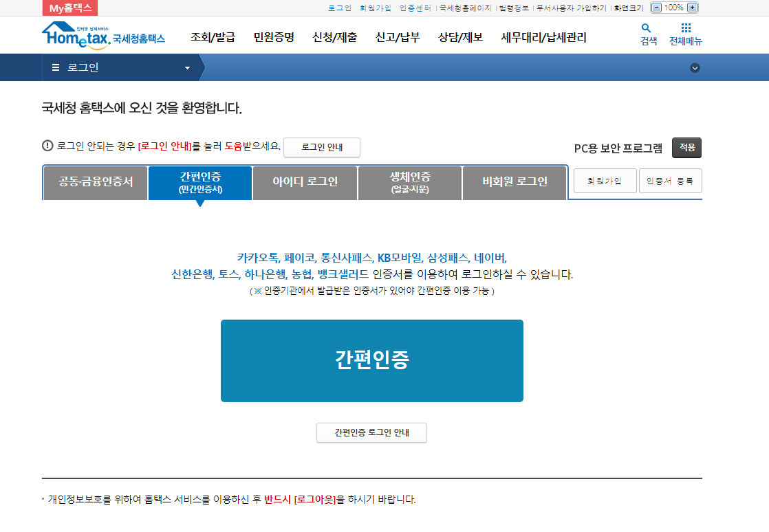The width and height of the screenshot is (769, 532).
Task: Select the 생체인증 tab
Action: tap(409, 183)
